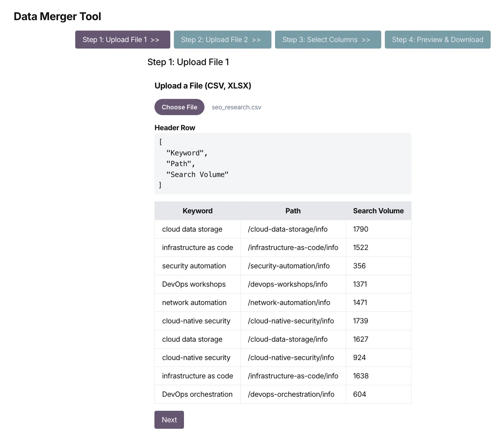The width and height of the screenshot is (504, 441).
Task: Select the search volume value 1627
Action: (378, 339)
